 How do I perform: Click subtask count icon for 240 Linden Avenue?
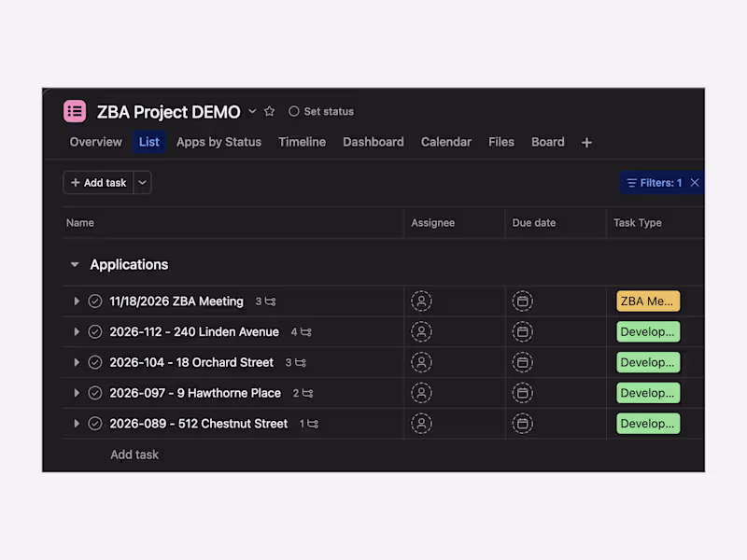[302, 332]
